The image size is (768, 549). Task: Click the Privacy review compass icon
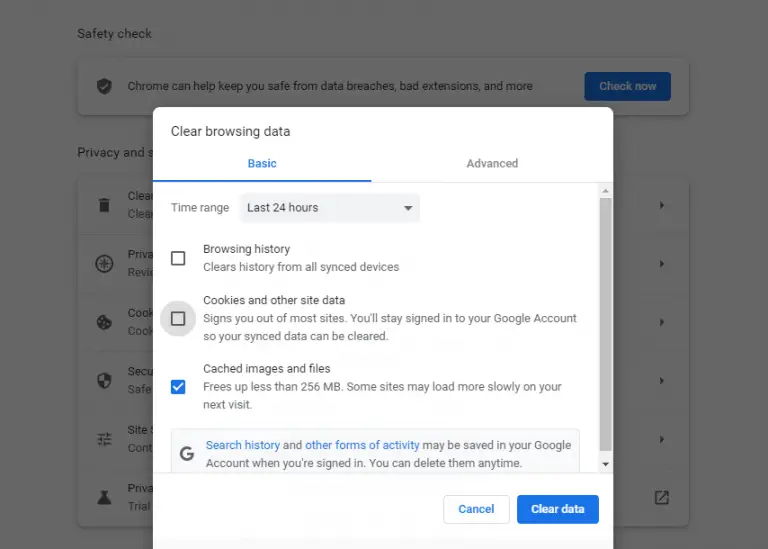pos(104,264)
